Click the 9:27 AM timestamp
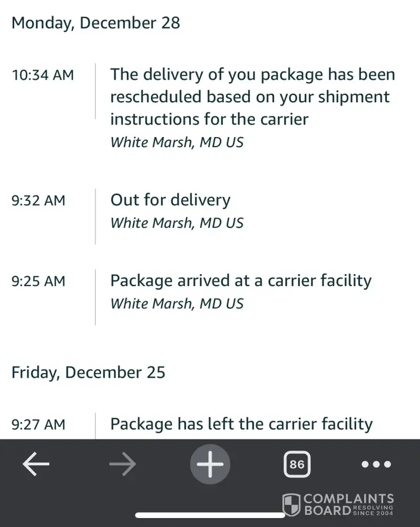The image size is (420, 527). pos(38,424)
